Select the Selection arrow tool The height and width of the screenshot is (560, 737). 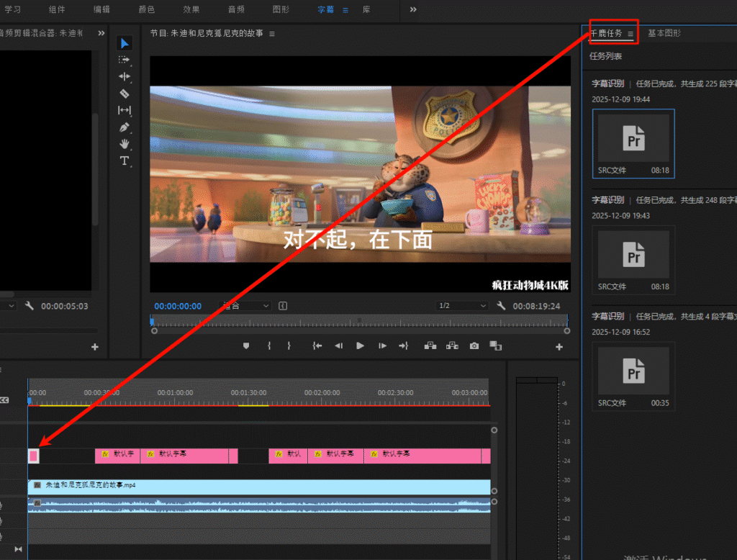(x=125, y=43)
